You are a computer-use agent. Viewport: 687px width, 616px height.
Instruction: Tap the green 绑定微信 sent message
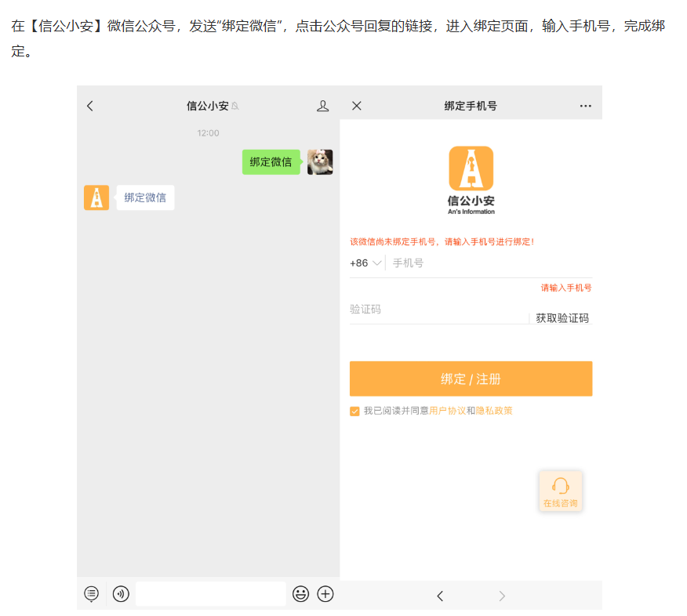(271, 162)
